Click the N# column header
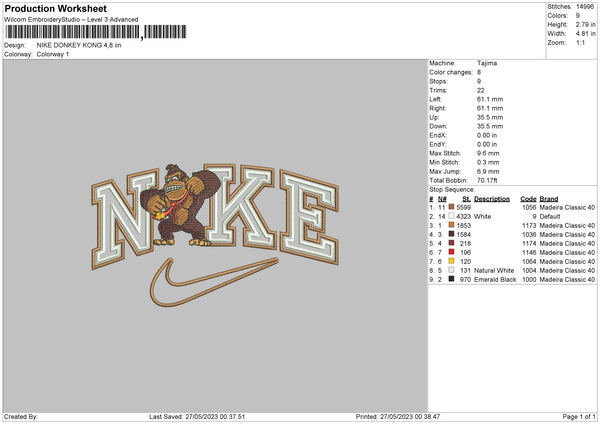Screen dimensions: 600x424 tap(442, 199)
